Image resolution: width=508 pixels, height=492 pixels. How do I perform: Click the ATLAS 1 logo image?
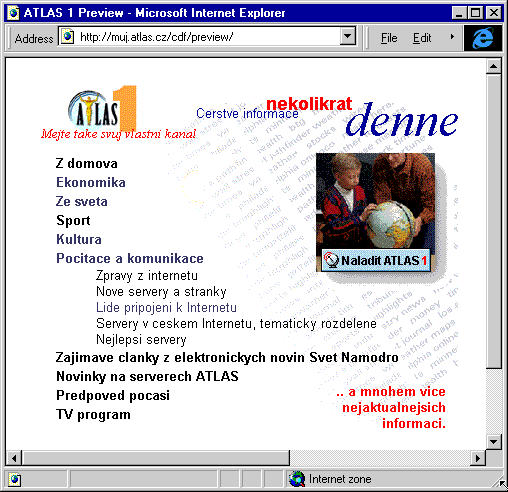103,109
